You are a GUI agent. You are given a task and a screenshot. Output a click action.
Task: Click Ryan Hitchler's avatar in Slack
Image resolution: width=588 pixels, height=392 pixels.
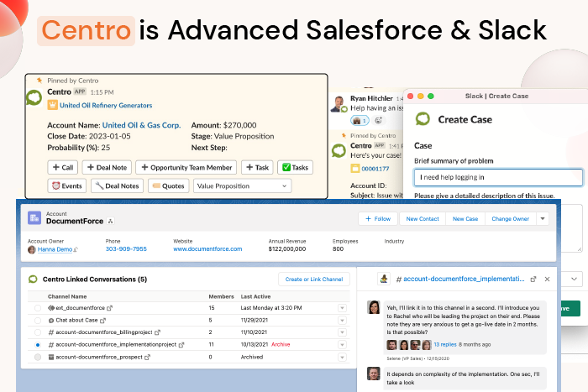pos(339,104)
